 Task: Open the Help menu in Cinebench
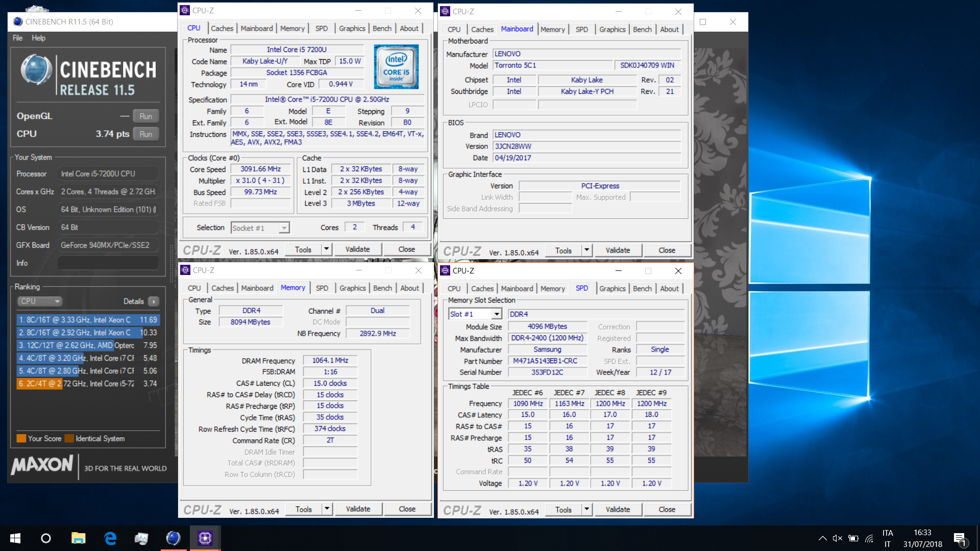[38, 38]
